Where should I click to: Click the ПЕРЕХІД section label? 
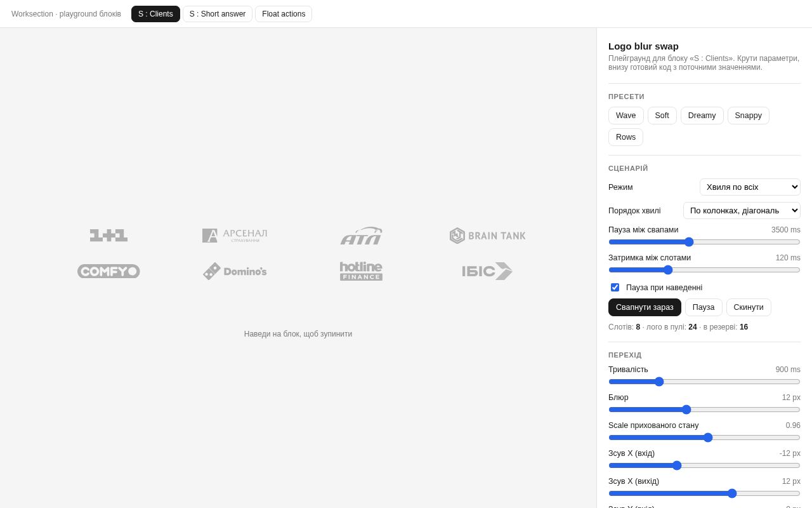coord(625,355)
